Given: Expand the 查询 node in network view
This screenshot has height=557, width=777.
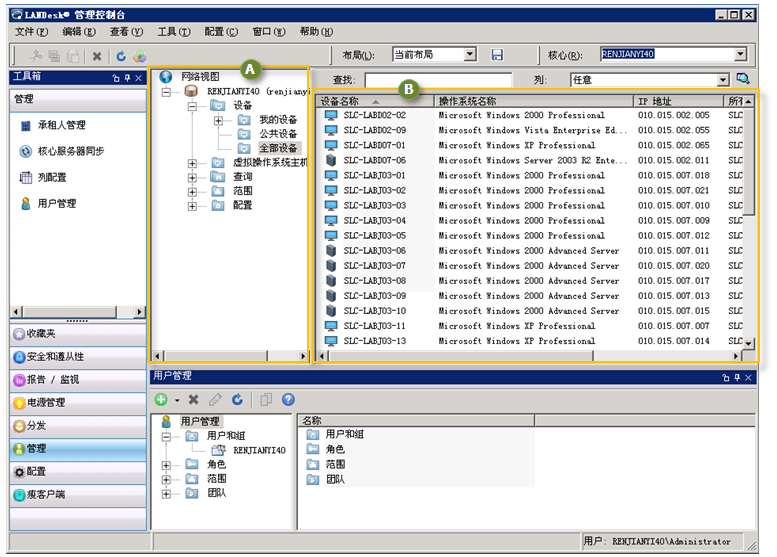Looking at the screenshot, I should tap(192, 176).
